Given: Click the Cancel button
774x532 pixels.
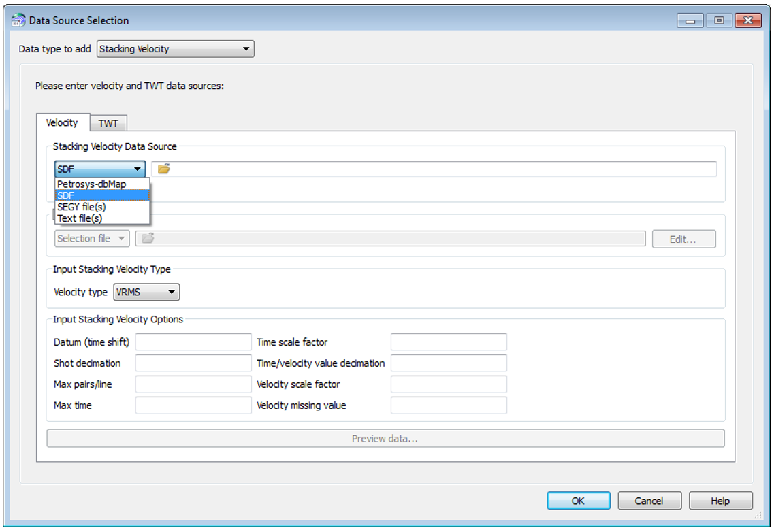Looking at the screenshot, I should point(649,501).
